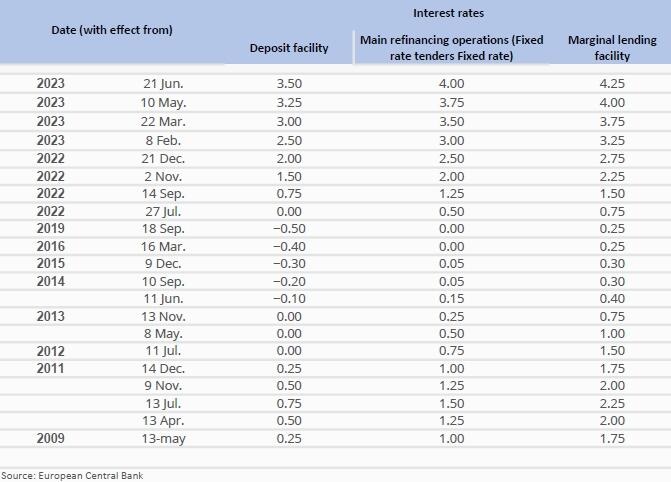Select the "16 Mar." date cell
The width and height of the screenshot is (671, 482).
[164, 247]
